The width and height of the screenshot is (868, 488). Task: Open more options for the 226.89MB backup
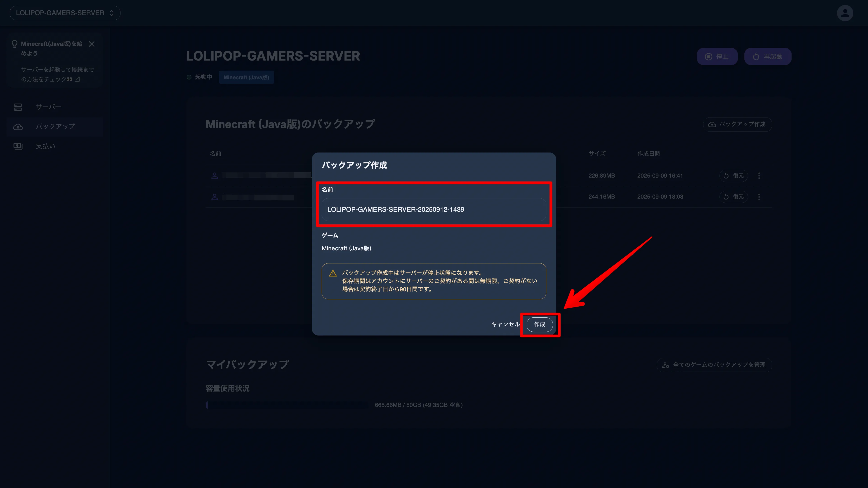click(759, 176)
